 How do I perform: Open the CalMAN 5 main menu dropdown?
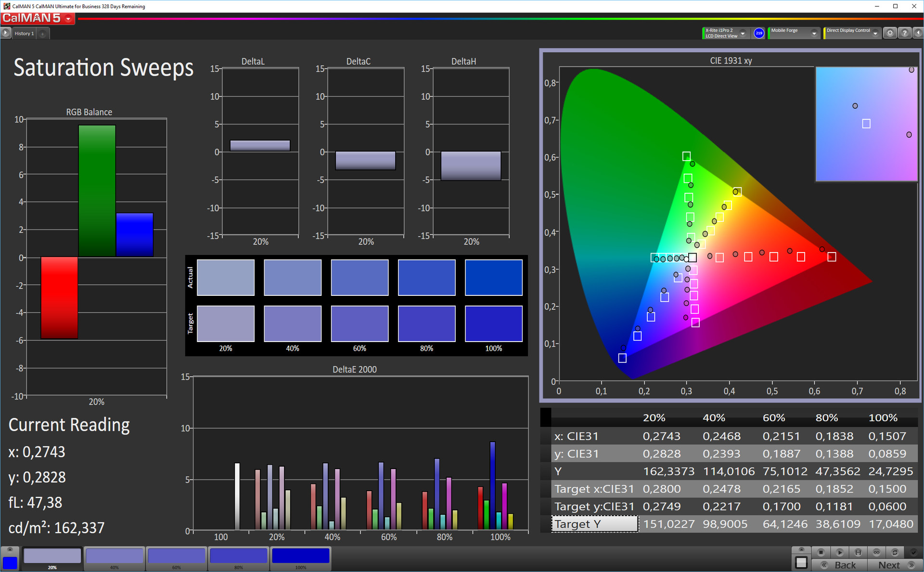[x=68, y=19]
